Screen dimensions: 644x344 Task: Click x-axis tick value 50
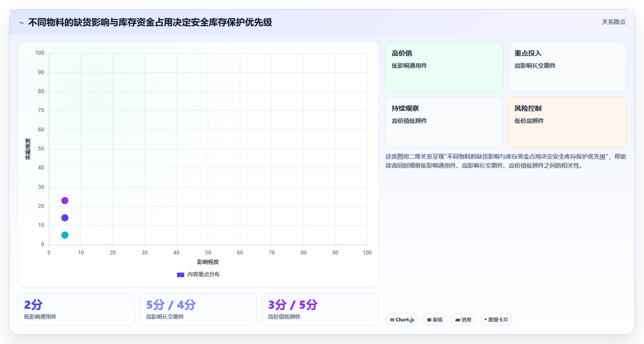click(208, 253)
